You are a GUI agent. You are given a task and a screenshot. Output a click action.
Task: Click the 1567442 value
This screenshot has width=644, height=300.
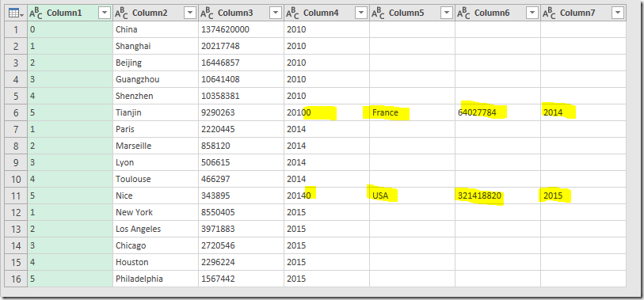pyautogui.click(x=218, y=279)
